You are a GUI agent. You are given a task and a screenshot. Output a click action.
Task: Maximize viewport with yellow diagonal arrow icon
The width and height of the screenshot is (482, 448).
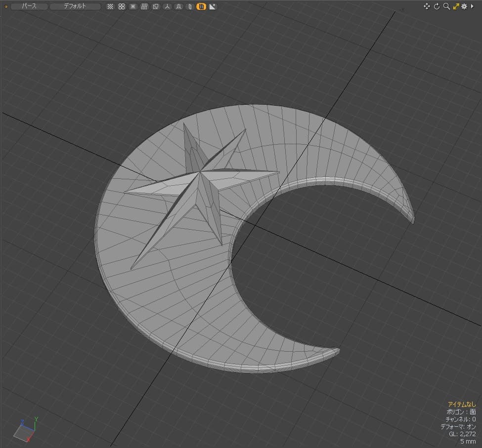[x=456, y=6]
